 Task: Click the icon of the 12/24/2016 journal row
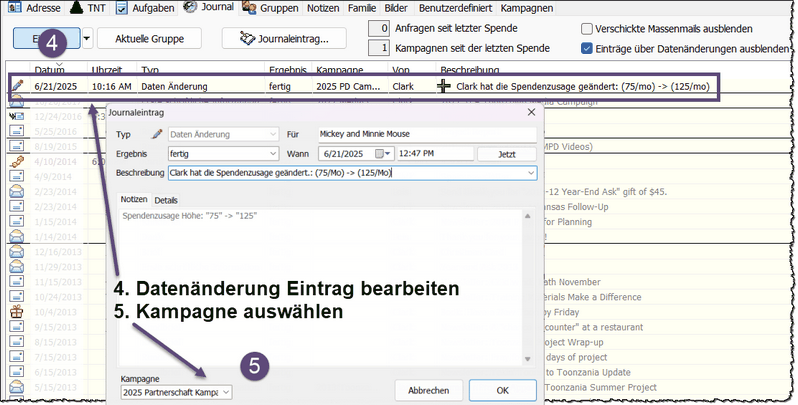point(17,117)
